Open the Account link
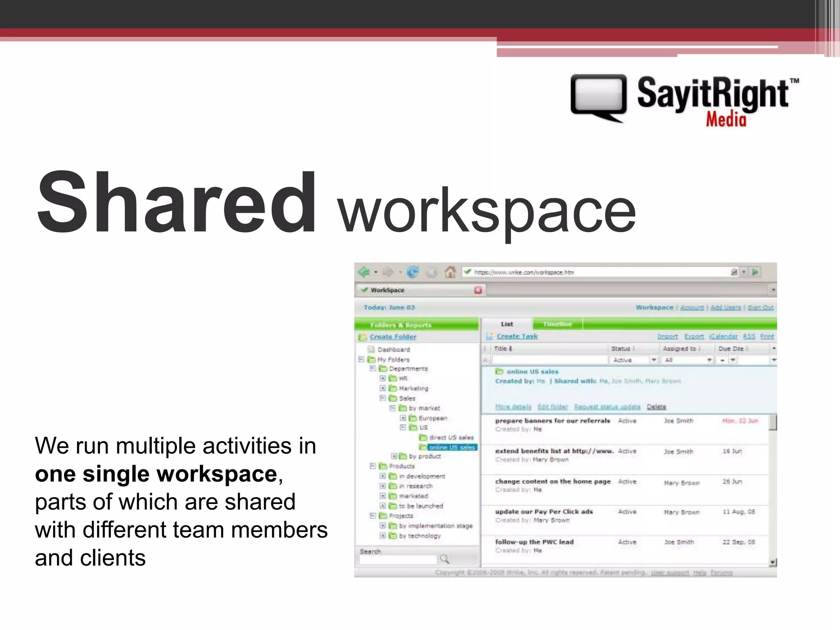 click(x=692, y=308)
